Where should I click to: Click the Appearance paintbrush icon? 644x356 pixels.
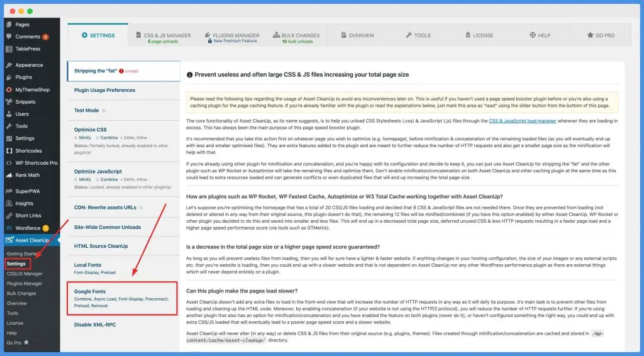pos(9,65)
